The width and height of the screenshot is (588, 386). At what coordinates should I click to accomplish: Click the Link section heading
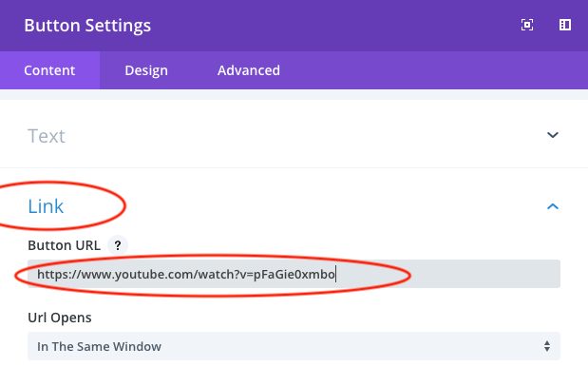(x=47, y=206)
